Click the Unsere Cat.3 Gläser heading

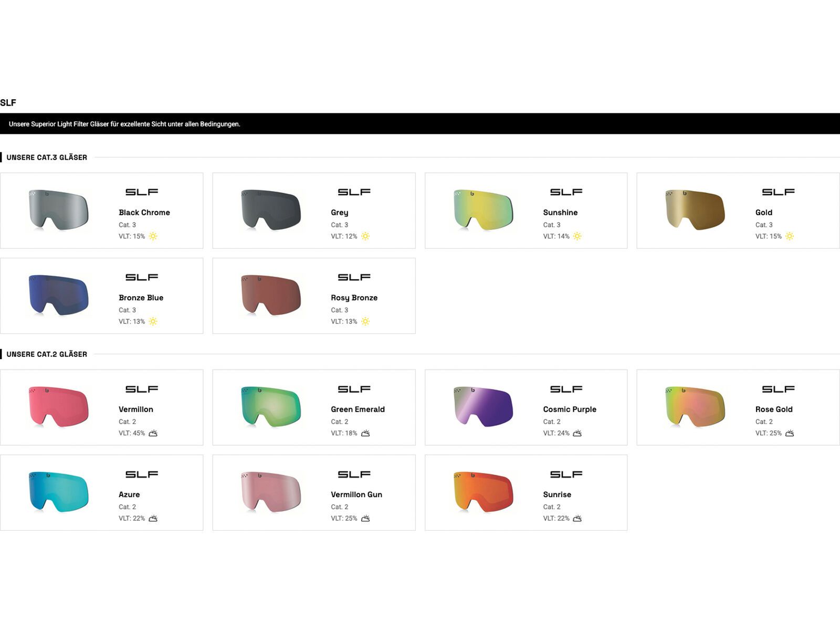click(47, 157)
